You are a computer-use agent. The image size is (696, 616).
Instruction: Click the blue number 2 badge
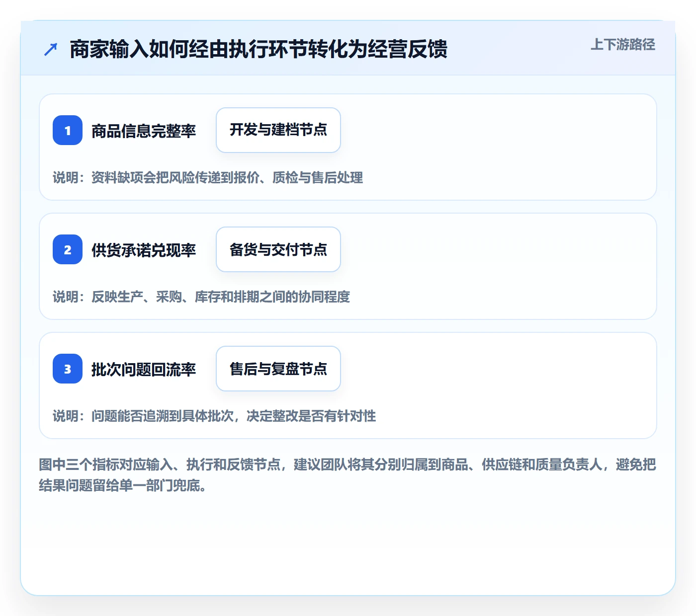(68, 249)
